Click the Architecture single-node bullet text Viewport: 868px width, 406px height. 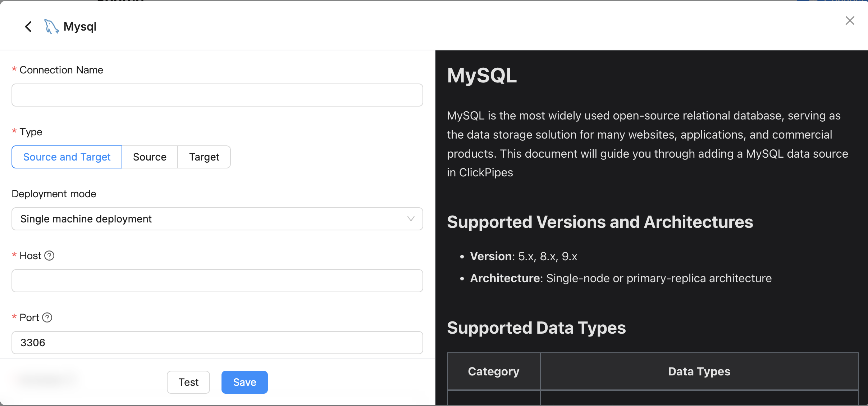tap(621, 278)
